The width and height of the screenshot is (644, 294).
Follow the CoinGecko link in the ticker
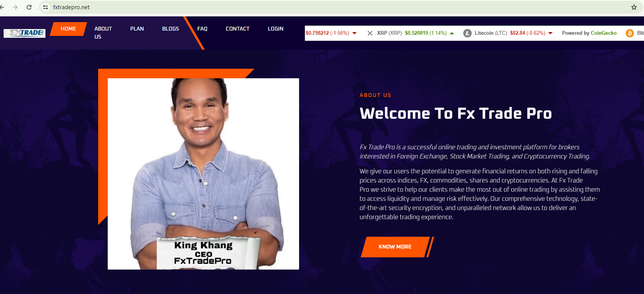click(x=604, y=33)
